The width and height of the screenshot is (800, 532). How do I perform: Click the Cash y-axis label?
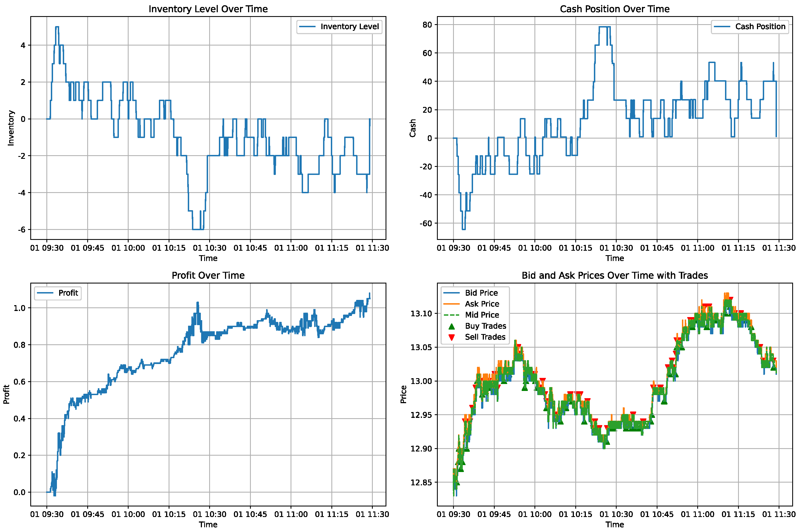pos(412,128)
